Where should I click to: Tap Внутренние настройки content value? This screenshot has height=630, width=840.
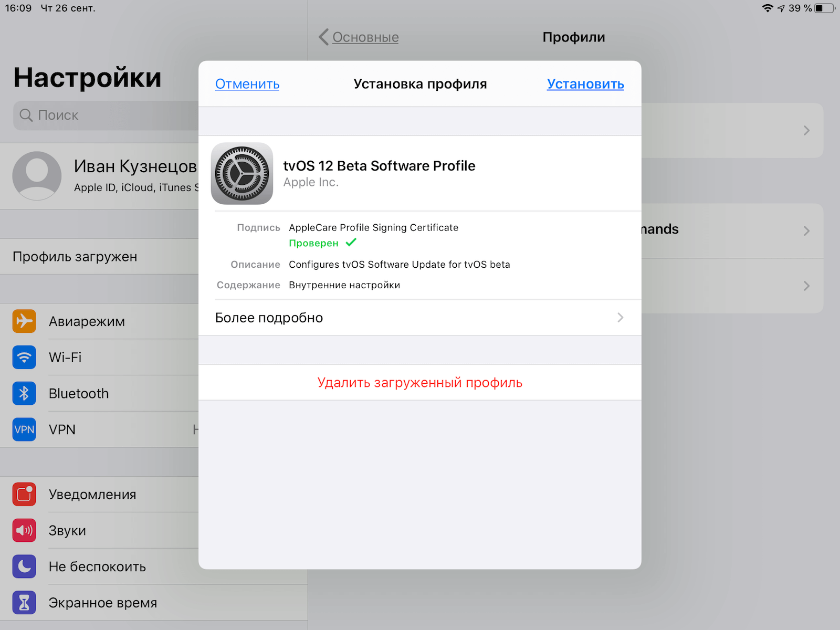(x=344, y=285)
